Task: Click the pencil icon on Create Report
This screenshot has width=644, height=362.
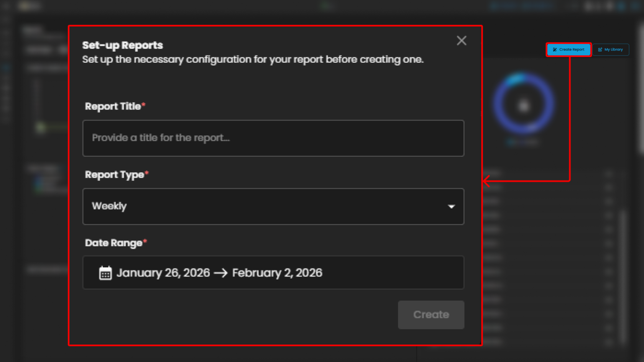Action: [555, 49]
